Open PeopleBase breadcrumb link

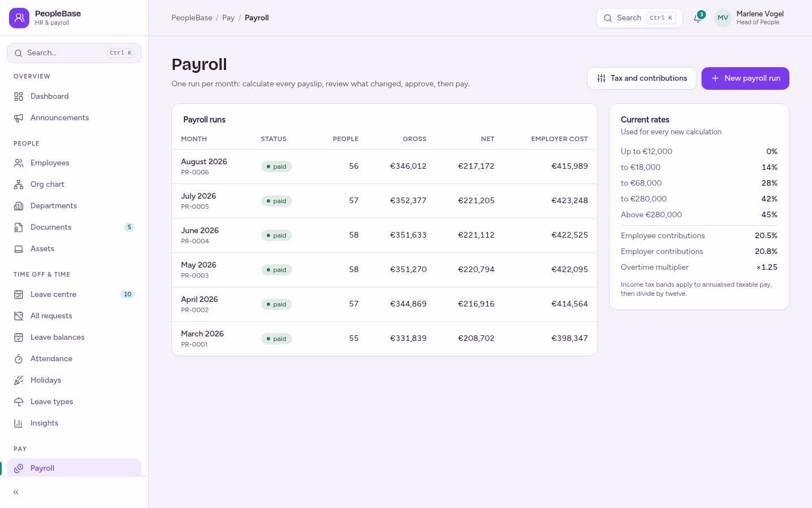192,18
